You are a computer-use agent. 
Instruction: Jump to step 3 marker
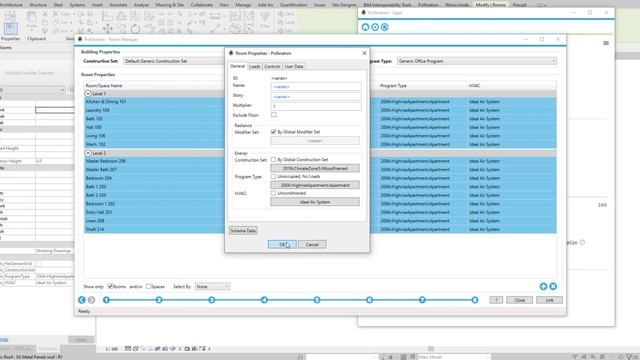coord(211,300)
